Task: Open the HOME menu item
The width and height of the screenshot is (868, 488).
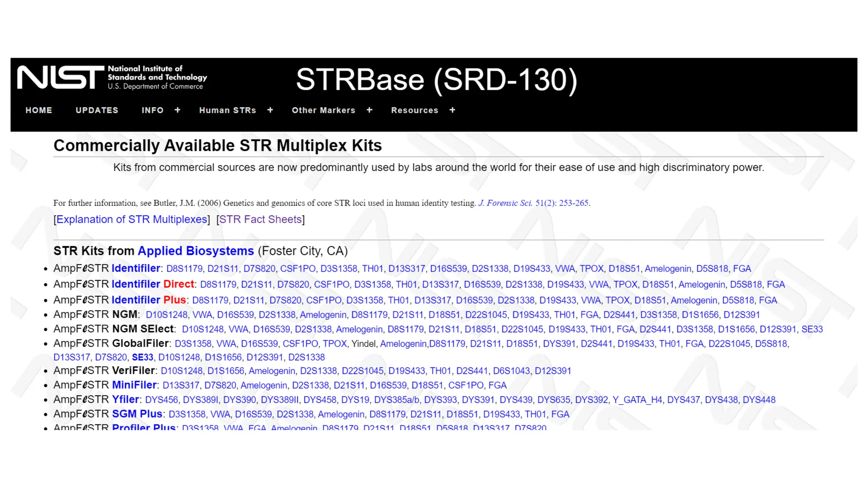Action: tap(39, 110)
